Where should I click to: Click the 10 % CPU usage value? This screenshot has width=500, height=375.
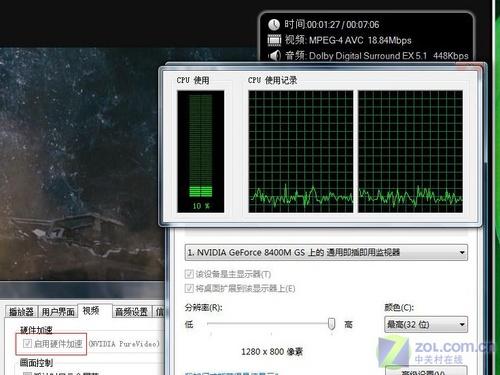[201, 206]
